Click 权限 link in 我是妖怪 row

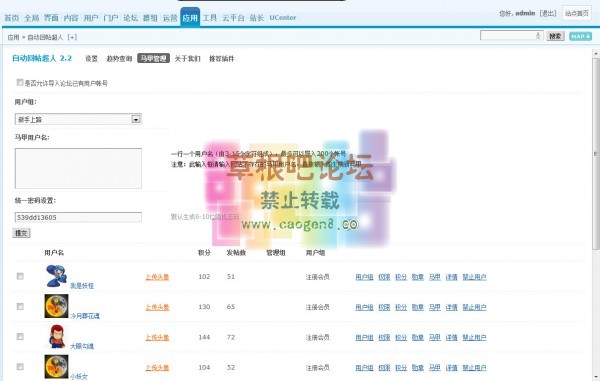(384, 277)
